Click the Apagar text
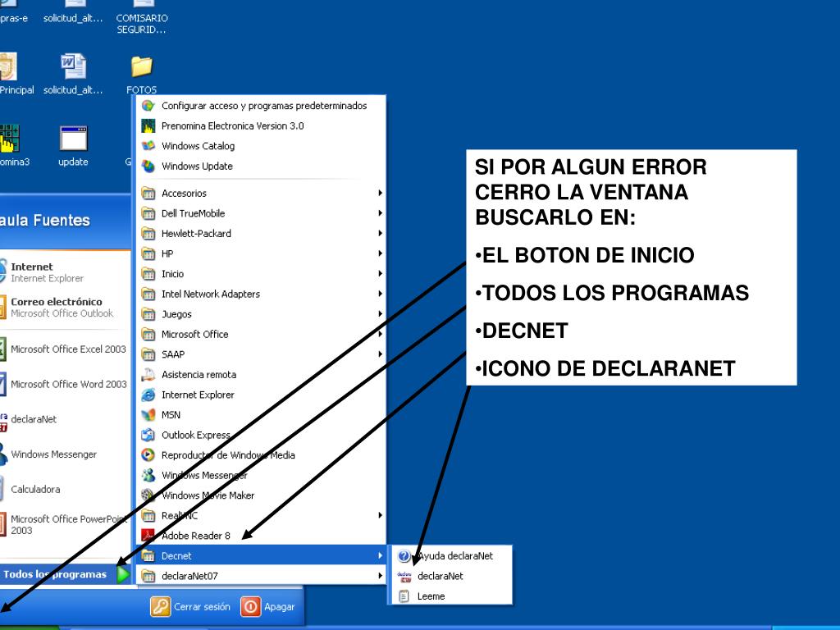 click(x=279, y=607)
